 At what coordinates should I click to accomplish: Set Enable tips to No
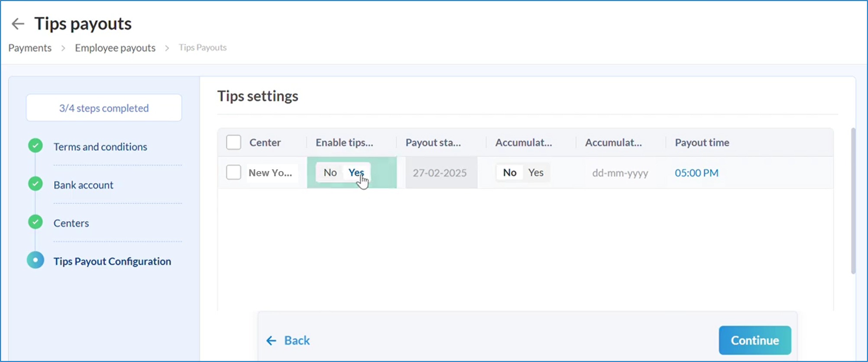(x=330, y=172)
